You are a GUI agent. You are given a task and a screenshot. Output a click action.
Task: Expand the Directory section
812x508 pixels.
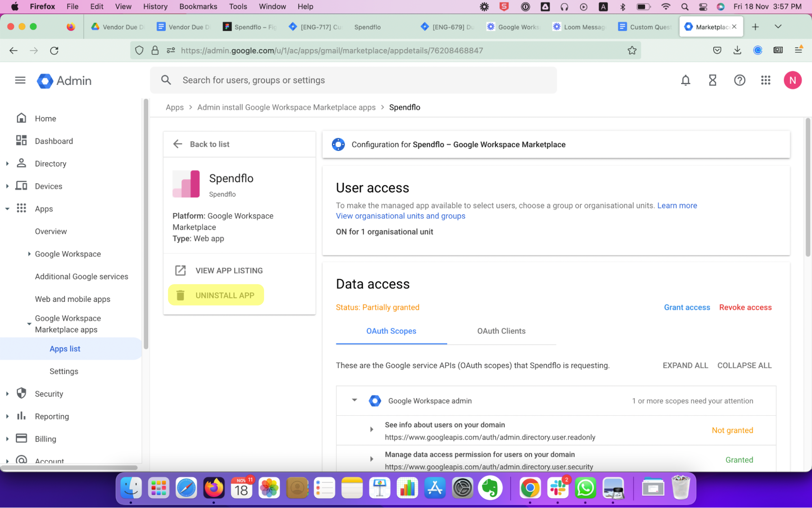7,163
